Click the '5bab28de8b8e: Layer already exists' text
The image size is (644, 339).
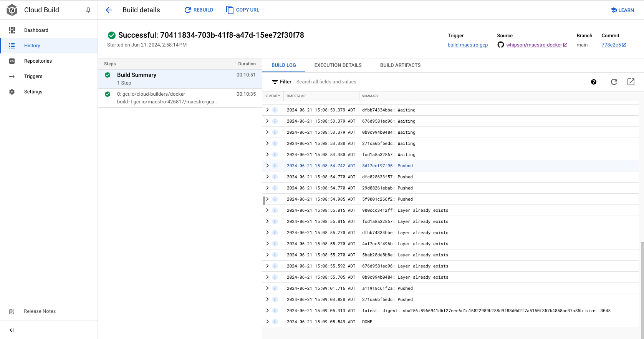[405, 255]
